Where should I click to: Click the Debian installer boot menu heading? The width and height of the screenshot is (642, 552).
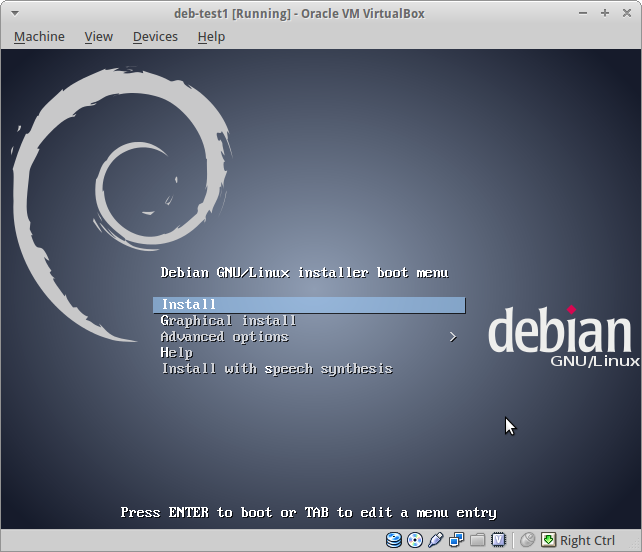[x=304, y=273]
